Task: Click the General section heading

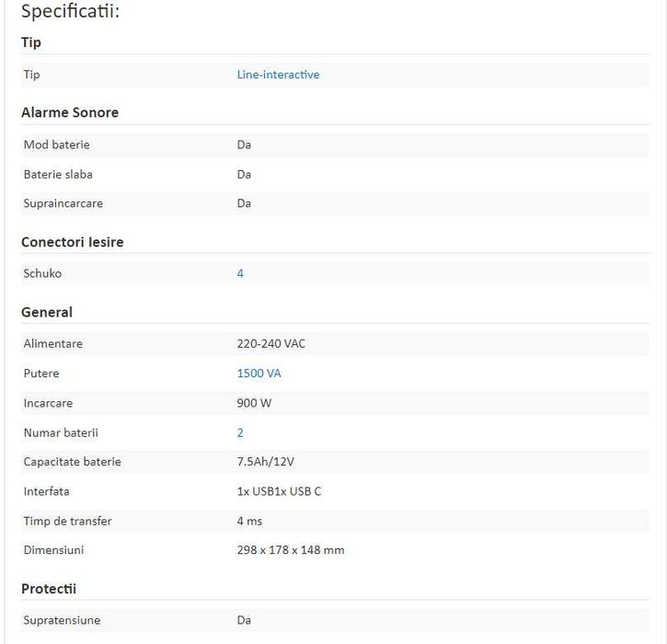Action: tap(47, 312)
